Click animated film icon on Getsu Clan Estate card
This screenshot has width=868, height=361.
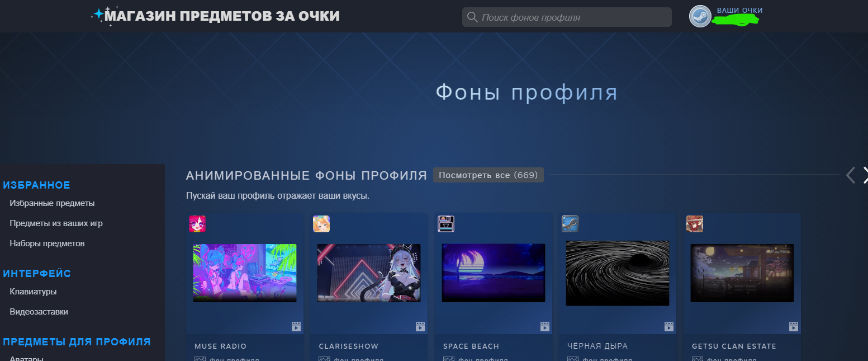click(x=794, y=326)
